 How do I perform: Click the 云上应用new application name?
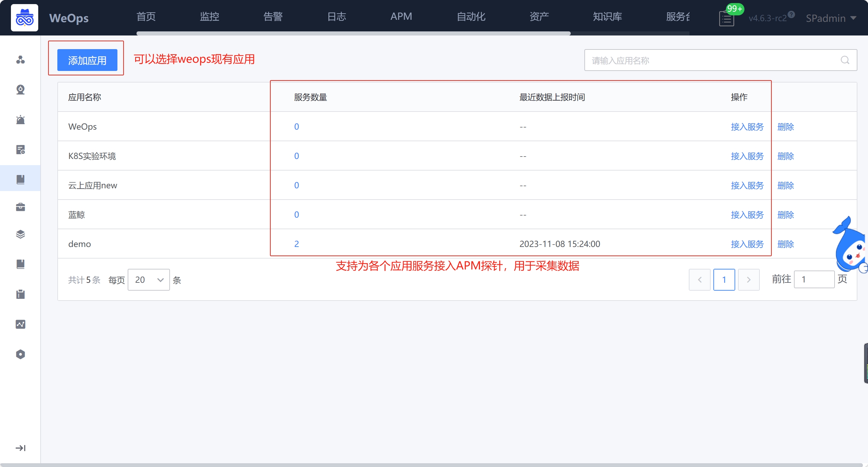pyautogui.click(x=93, y=185)
